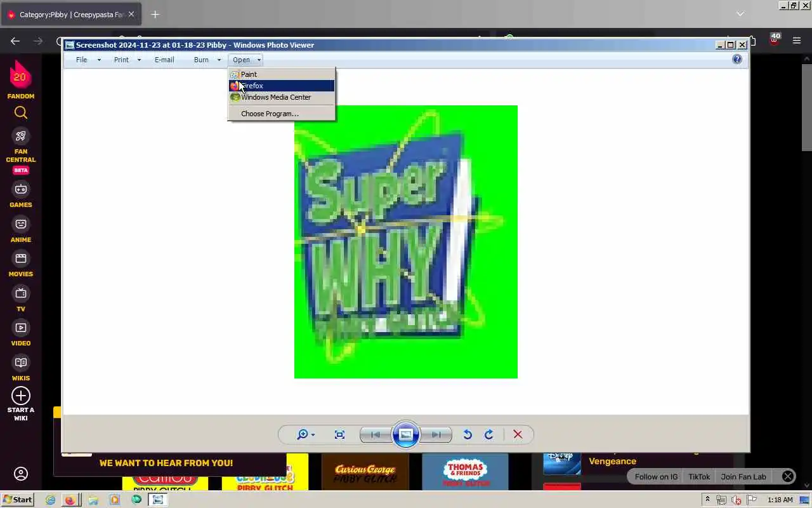Click the Fandom logo in sidebar

(20, 75)
